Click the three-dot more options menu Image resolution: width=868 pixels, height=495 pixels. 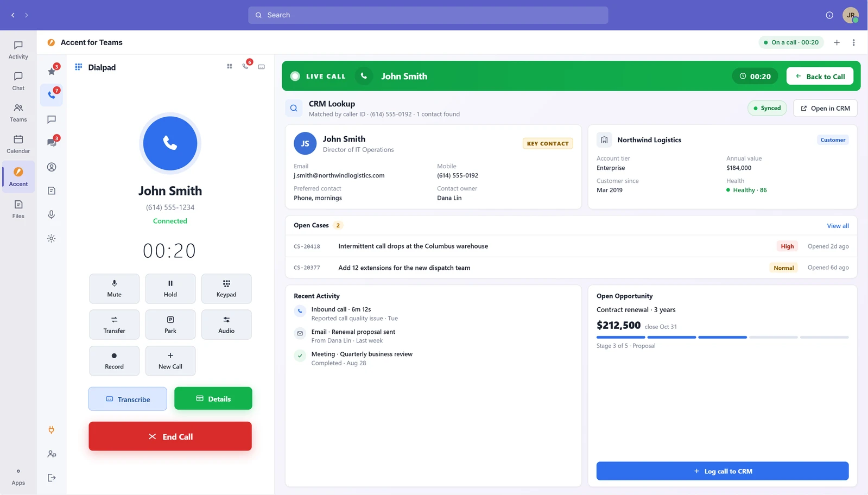[853, 42]
